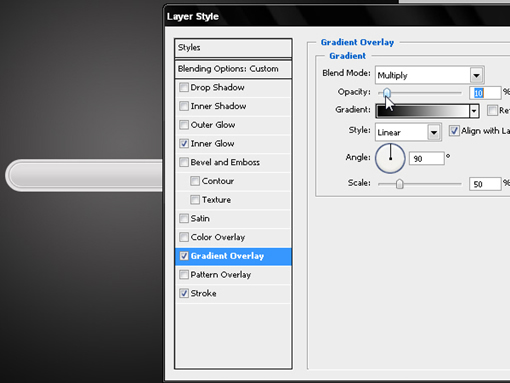Click the Opacity slider handle

coord(387,93)
